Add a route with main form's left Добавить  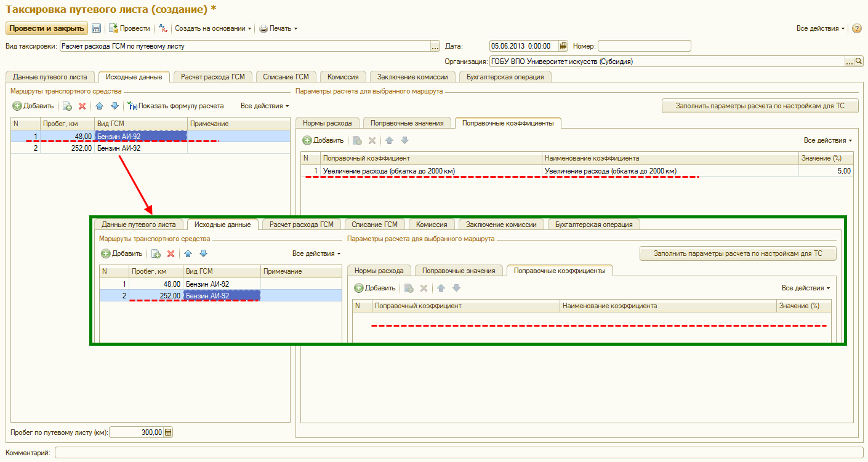coord(33,106)
